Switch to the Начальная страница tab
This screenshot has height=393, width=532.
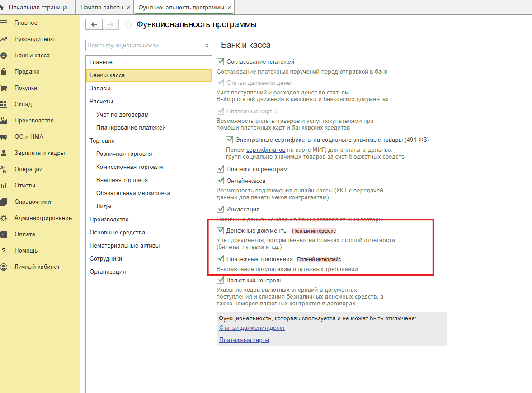click(x=38, y=8)
